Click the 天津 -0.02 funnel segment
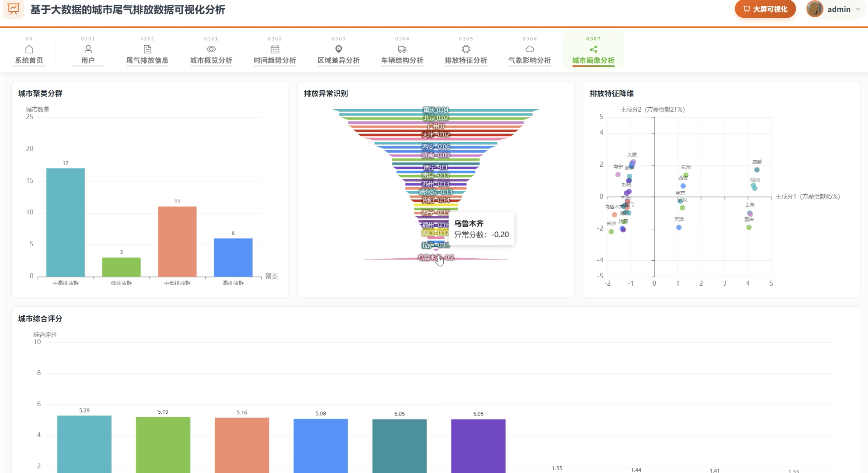Screen dimensions: 868x473 point(436,135)
